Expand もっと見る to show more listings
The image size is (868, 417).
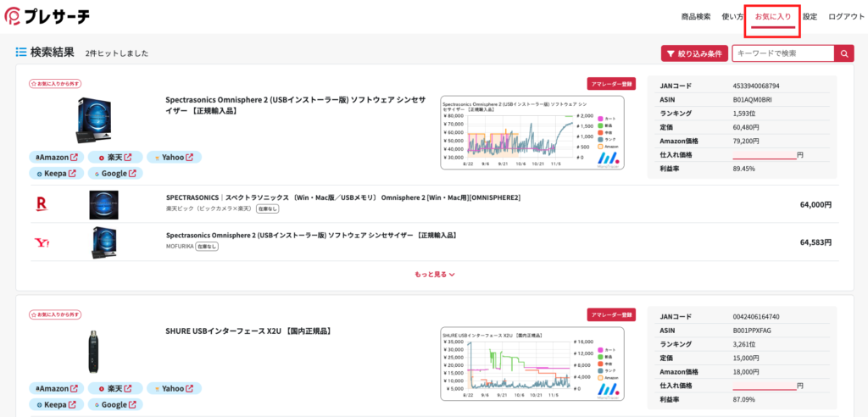(434, 274)
